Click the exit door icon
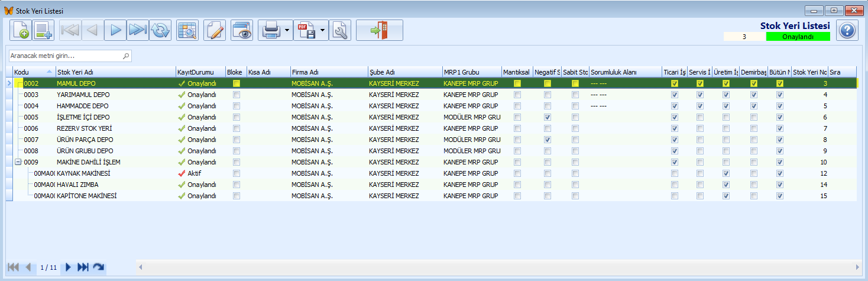 point(380,30)
